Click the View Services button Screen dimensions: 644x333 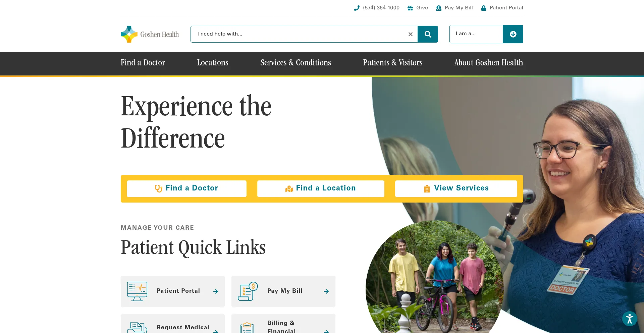click(456, 189)
